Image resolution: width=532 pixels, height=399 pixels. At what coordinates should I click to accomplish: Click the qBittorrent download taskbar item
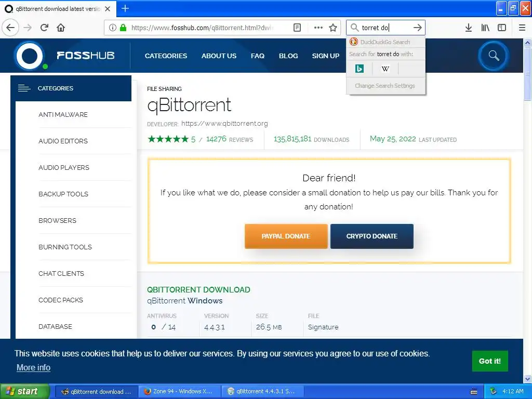point(97,392)
